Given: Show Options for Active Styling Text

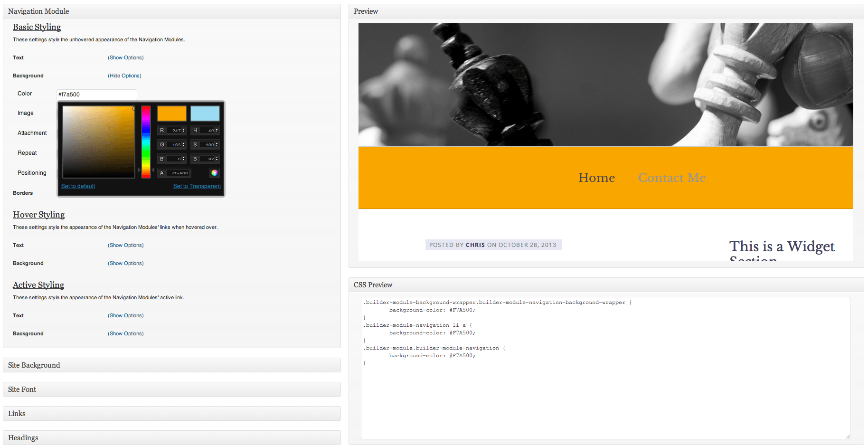Looking at the screenshot, I should (125, 315).
